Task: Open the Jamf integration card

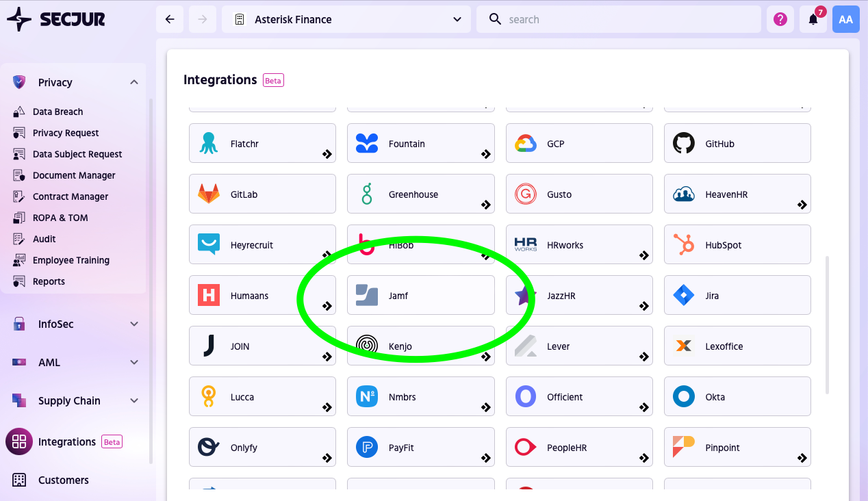Action: click(x=421, y=295)
